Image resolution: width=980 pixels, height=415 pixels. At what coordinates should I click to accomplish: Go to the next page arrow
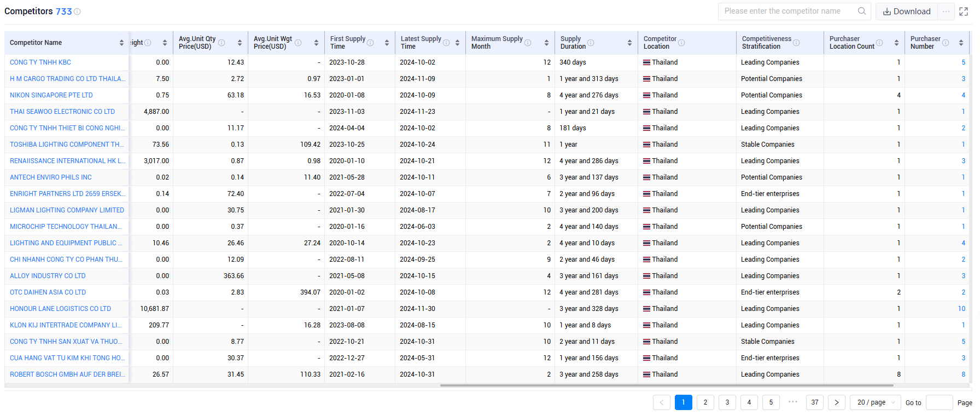tap(837, 402)
